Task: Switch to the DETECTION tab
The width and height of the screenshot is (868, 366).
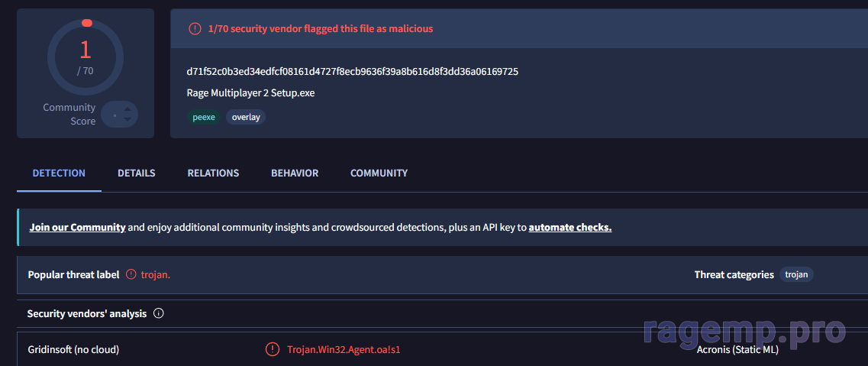Action: point(59,173)
